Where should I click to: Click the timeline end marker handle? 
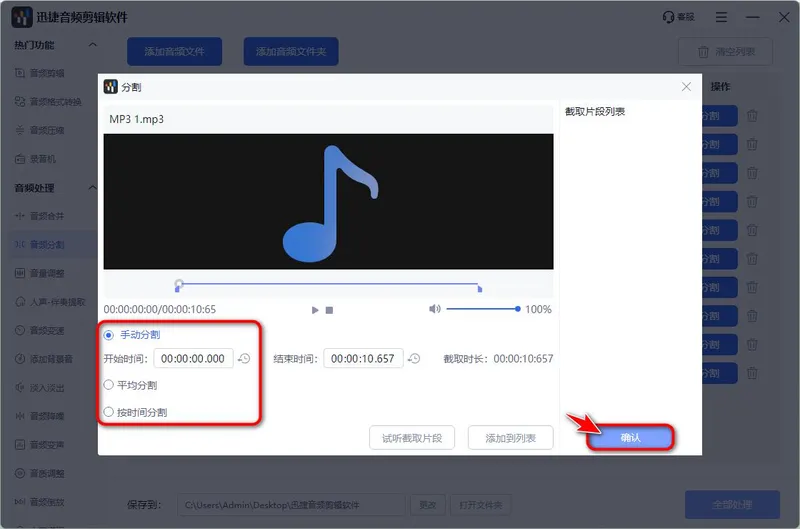click(x=480, y=289)
